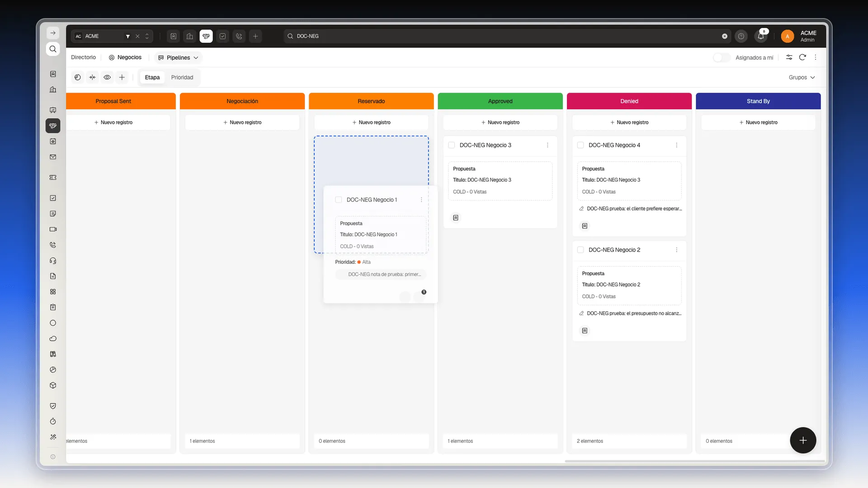Image resolution: width=868 pixels, height=488 pixels.
Task: Click the Stand By column color header
Action: pos(758,101)
